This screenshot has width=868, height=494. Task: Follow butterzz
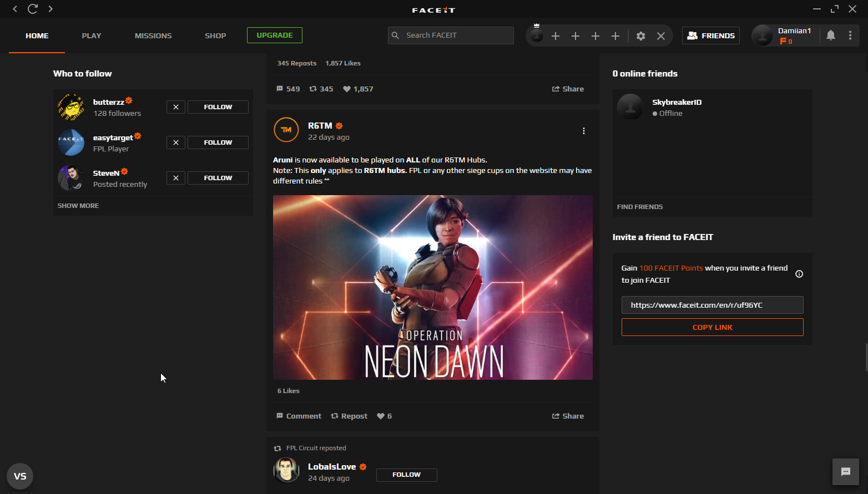click(218, 107)
